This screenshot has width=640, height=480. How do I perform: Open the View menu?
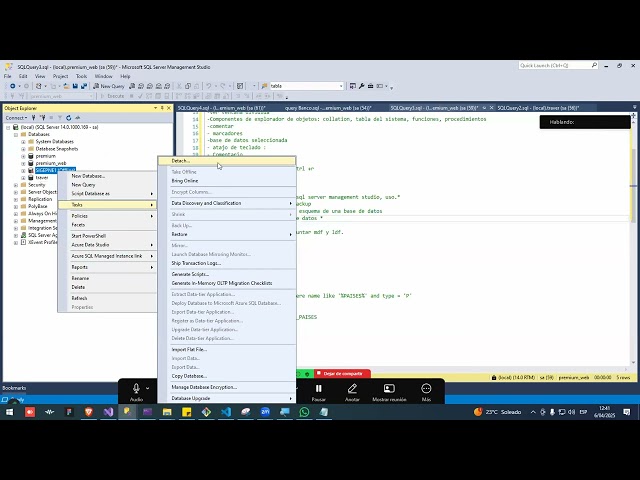pyautogui.click(x=40, y=76)
